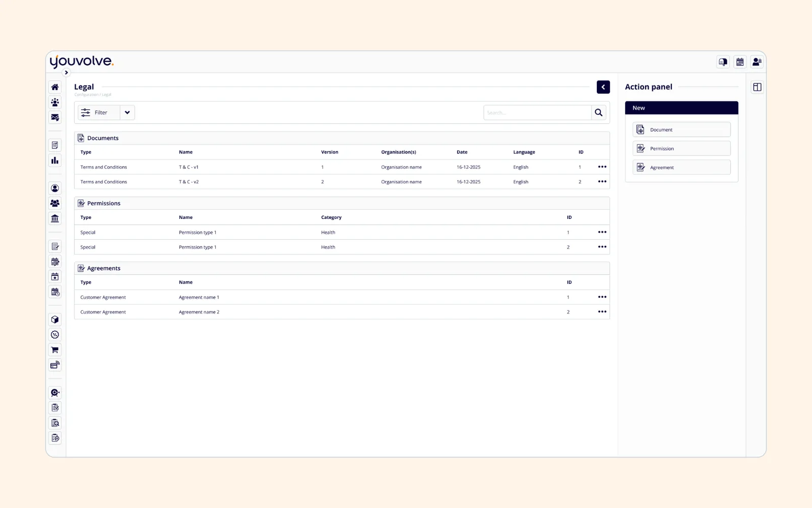Open row menu for Permission ID 1
This screenshot has width=812, height=508.
pos(602,232)
